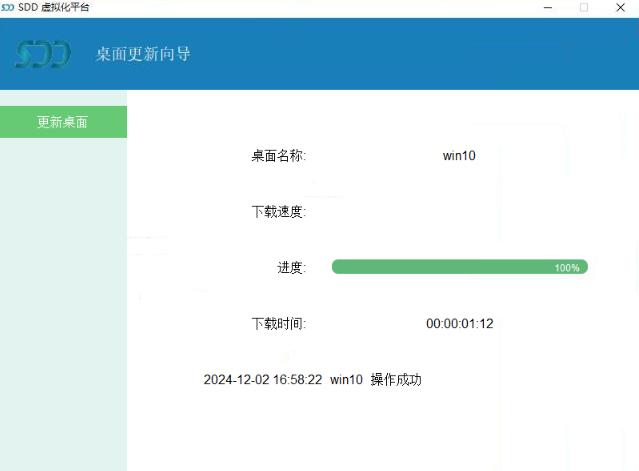Viewport: 639px width, 471px height.
Task: Click the empty sidebar area below 更新桌面
Action: pyautogui.click(x=63, y=300)
